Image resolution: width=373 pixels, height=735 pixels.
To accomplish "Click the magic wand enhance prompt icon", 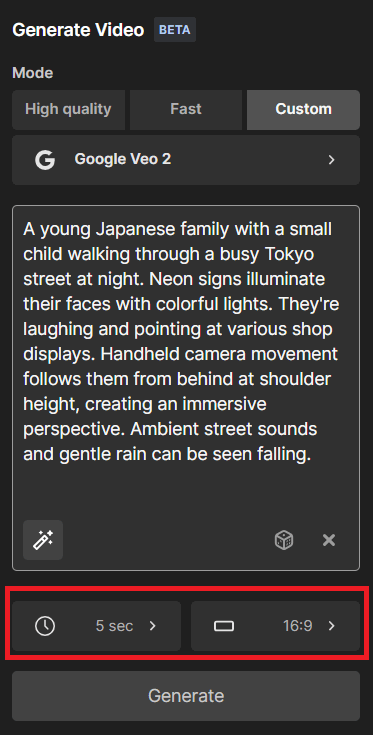I will tap(43, 540).
